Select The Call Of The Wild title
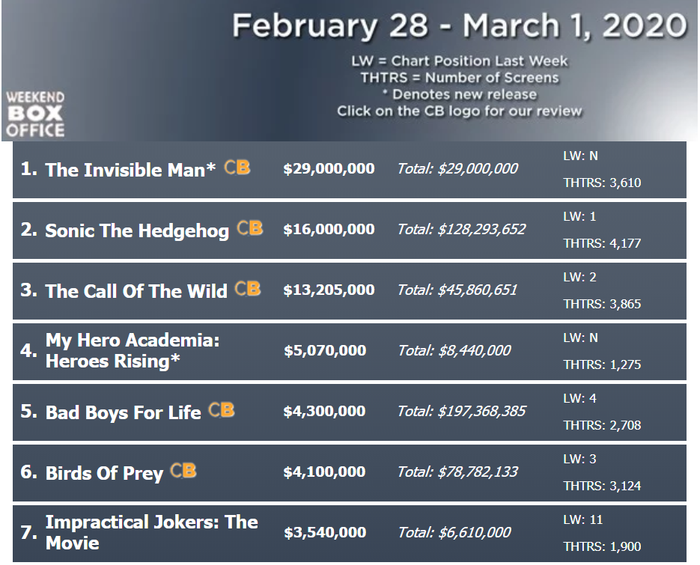 click(x=136, y=291)
